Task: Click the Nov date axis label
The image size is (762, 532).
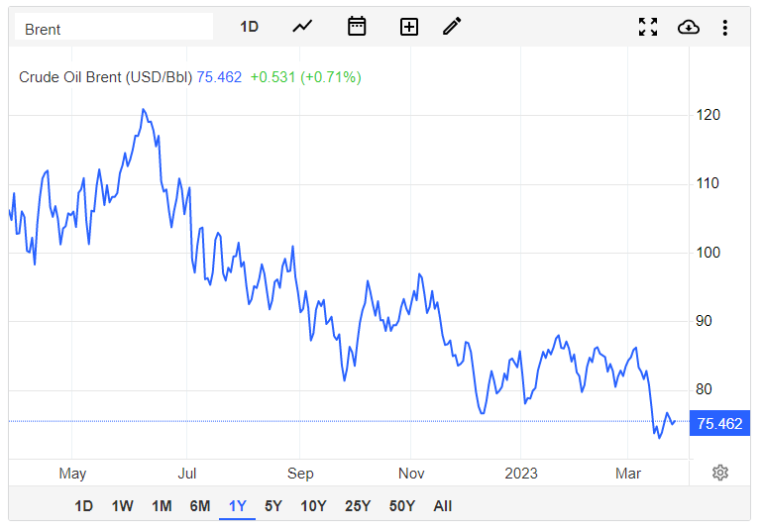Action: click(411, 474)
